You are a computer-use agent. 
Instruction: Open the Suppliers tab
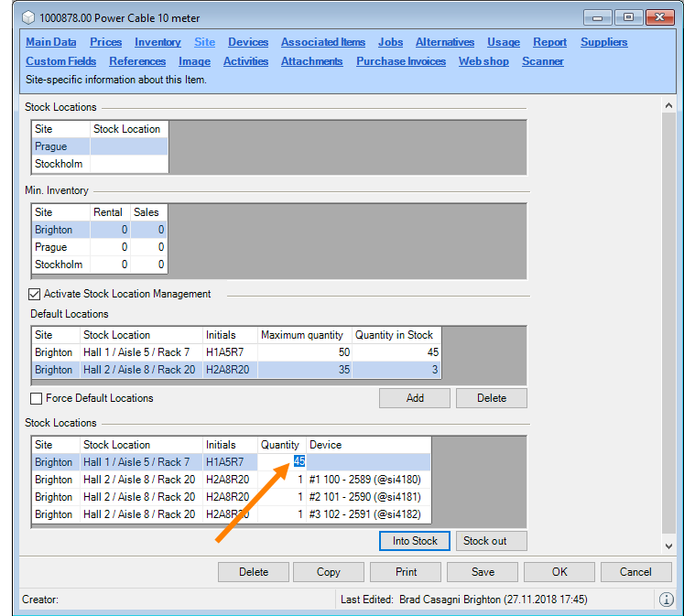click(x=603, y=42)
